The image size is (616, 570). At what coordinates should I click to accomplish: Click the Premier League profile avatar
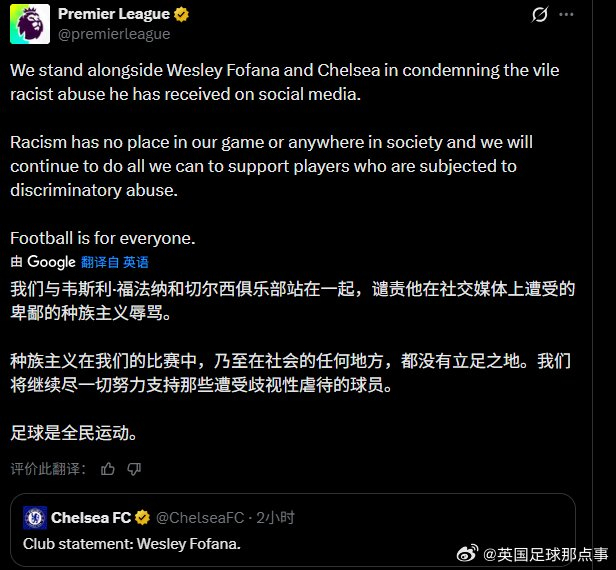[30, 24]
